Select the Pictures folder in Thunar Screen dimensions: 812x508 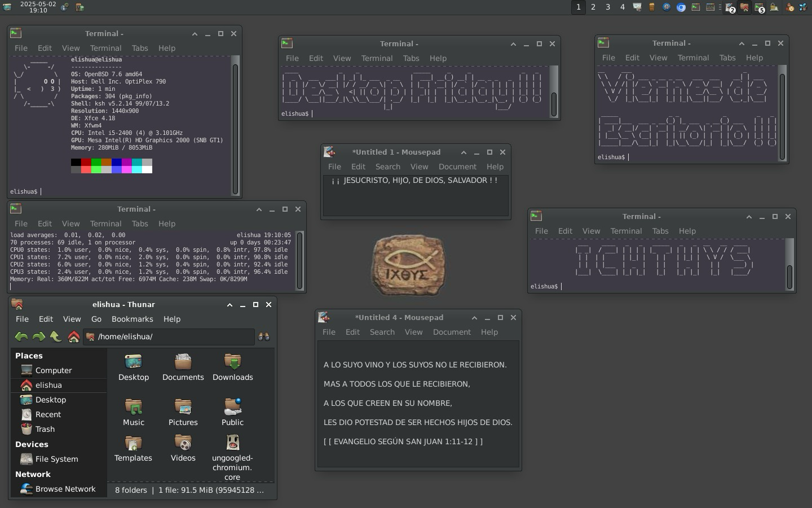point(183,413)
